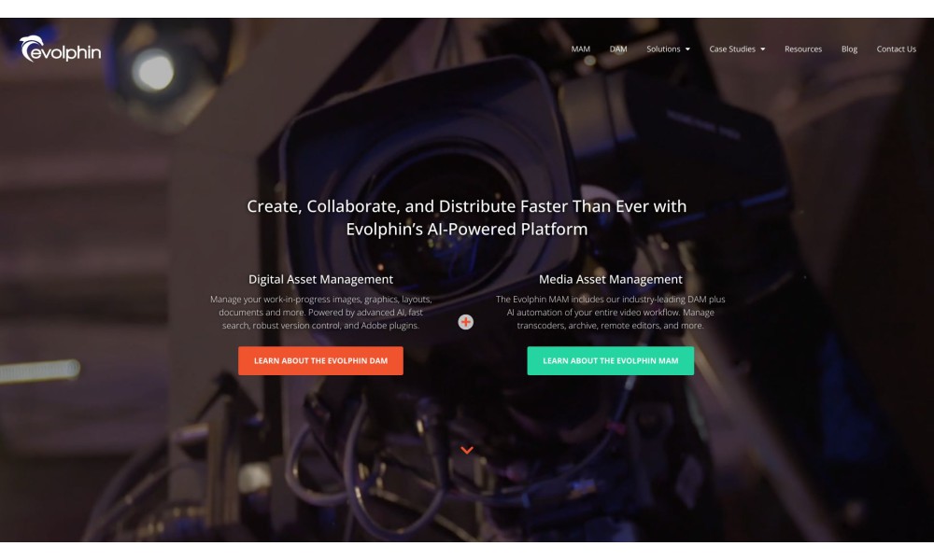Expand the Case Studies dropdown menu
The height and width of the screenshot is (560, 934).
coord(737,49)
